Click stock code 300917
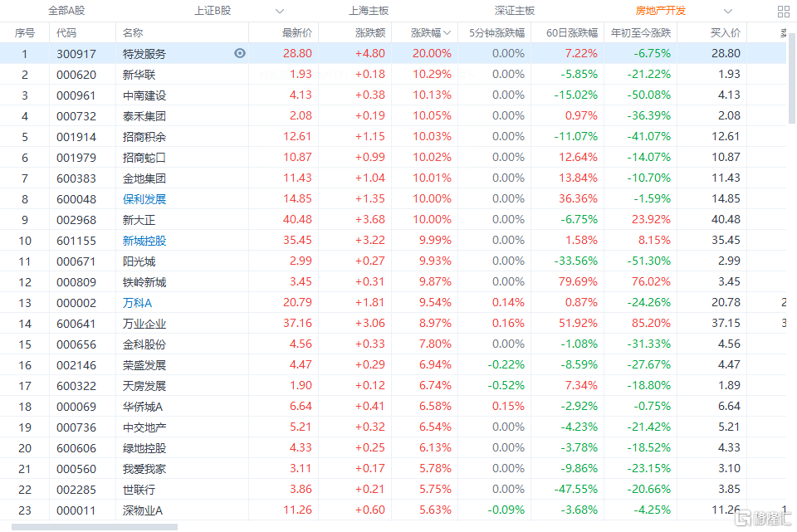The width and height of the screenshot is (797, 532). click(x=76, y=54)
